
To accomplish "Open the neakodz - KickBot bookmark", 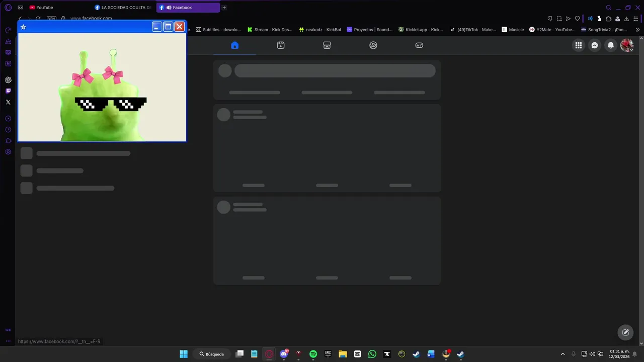I will pyautogui.click(x=320, y=30).
